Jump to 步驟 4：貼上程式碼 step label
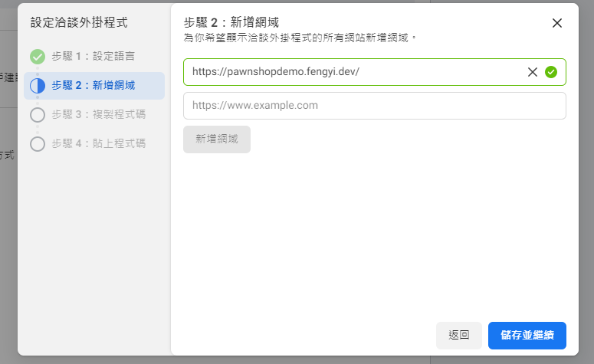594x364 pixels. point(98,144)
